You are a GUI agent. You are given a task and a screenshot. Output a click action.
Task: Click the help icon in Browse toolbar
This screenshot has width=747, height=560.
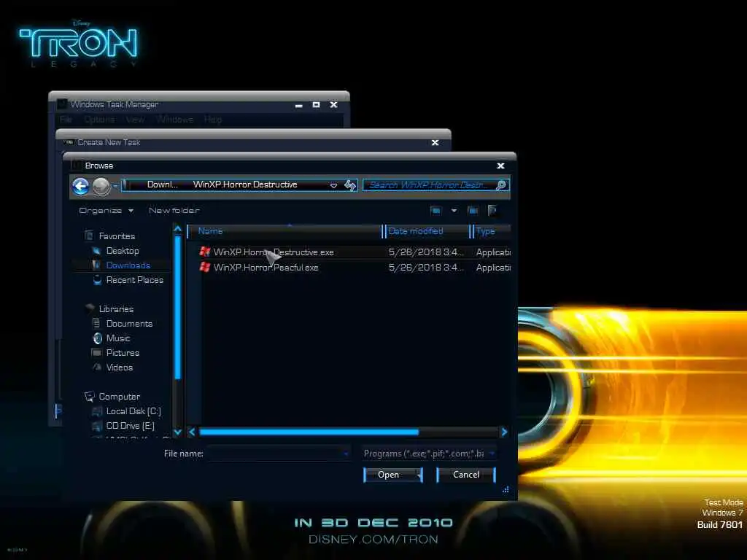coord(492,211)
